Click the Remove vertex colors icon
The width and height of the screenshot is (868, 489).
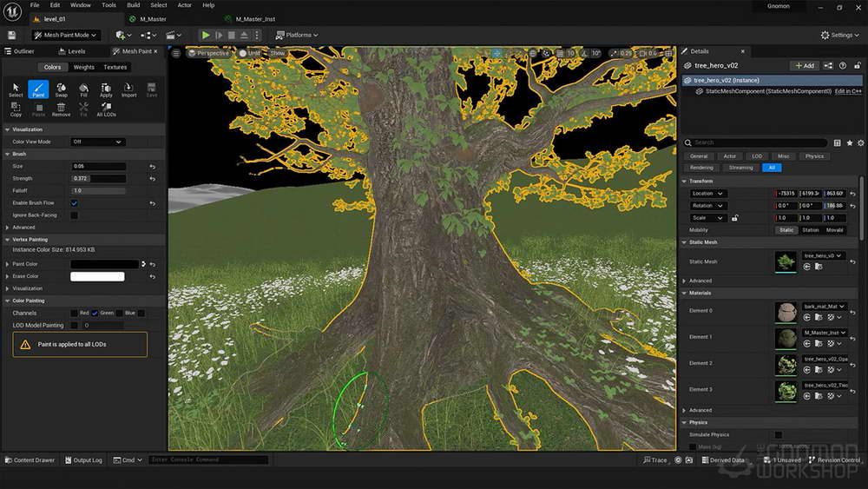[x=61, y=109]
